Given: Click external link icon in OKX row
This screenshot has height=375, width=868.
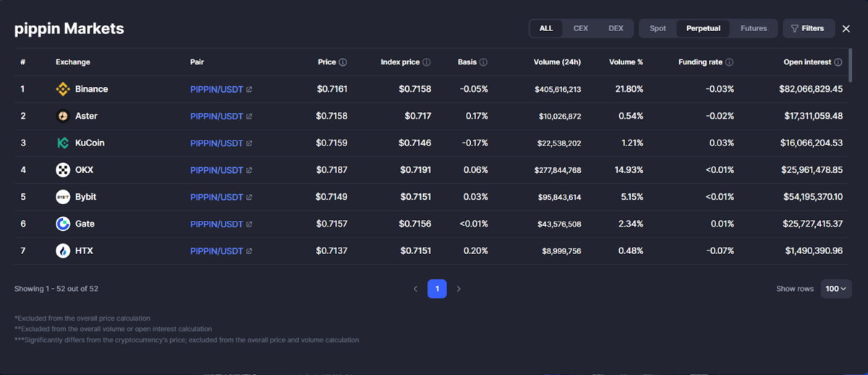Looking at the screenshot, I should pos(250,170).
